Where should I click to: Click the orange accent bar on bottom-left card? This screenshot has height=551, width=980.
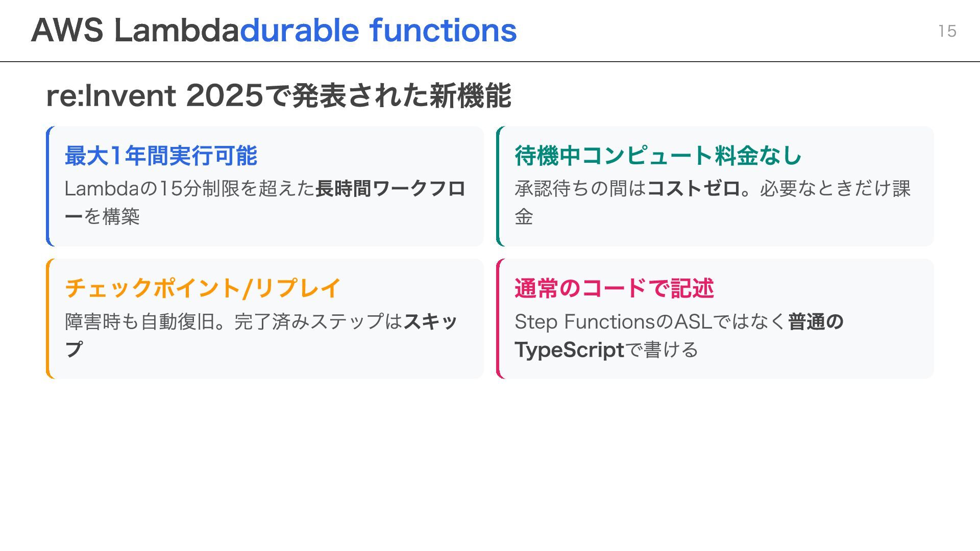[48, 319]
